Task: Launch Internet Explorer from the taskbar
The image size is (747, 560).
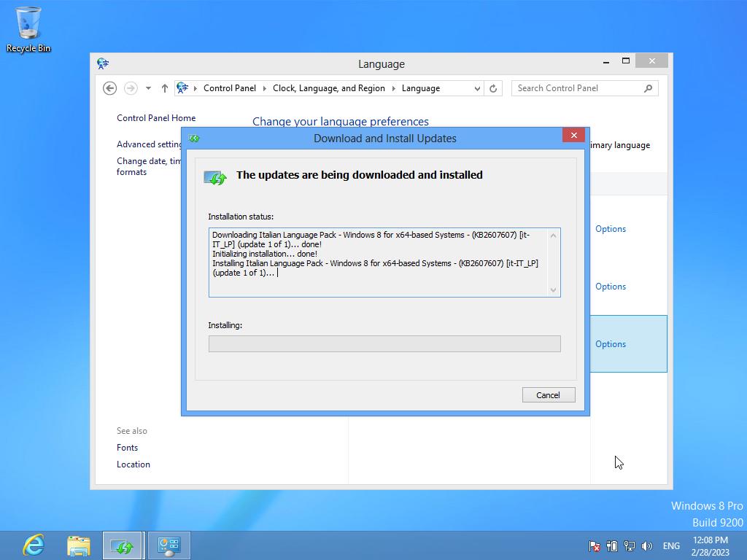Action: coord(34,545)
